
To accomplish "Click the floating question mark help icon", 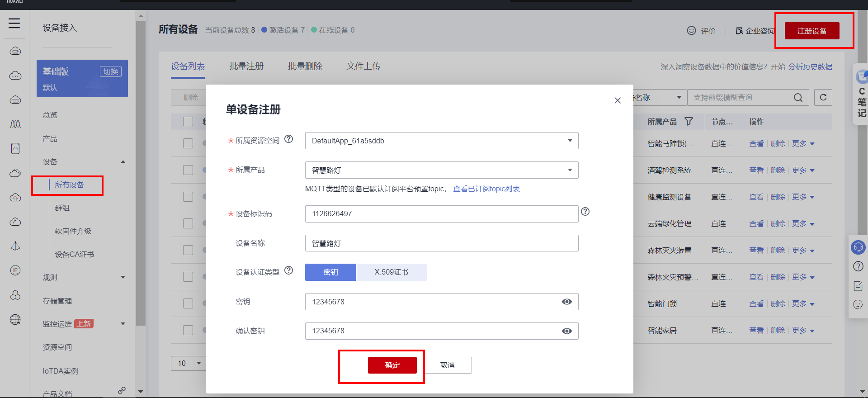I will [x=858, y=266].
